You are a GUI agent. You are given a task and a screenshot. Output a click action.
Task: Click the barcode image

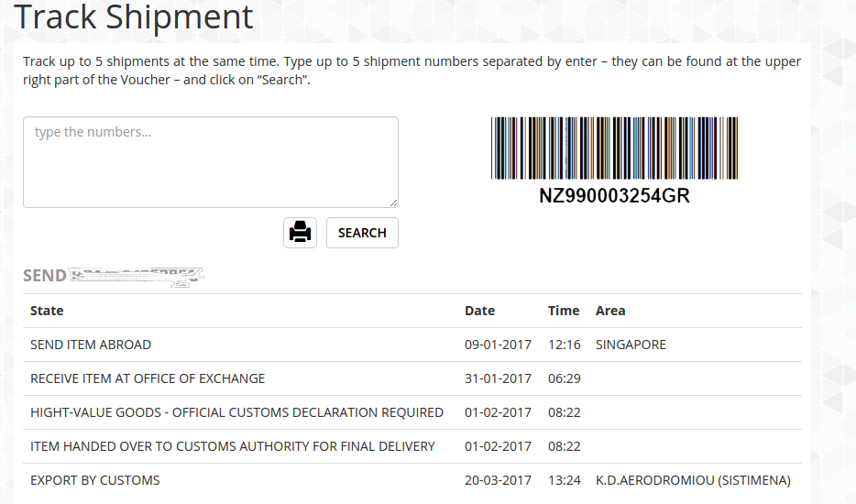[614, 148]
